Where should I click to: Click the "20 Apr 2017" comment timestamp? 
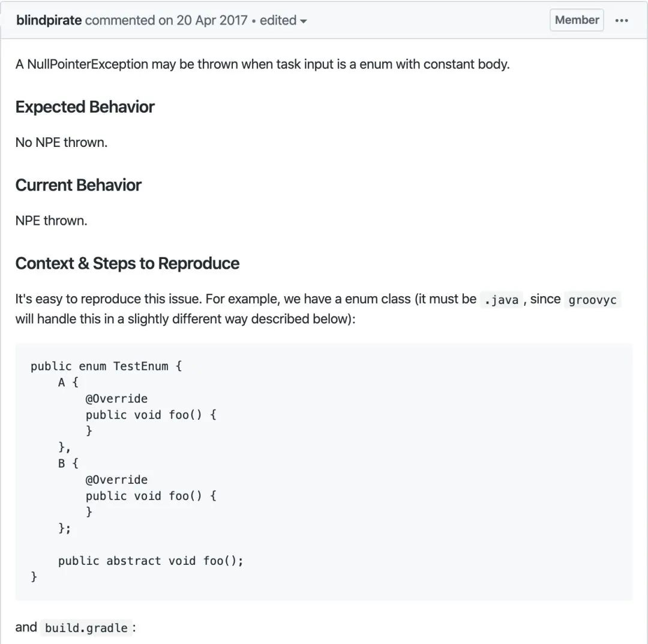pos(212,20)
